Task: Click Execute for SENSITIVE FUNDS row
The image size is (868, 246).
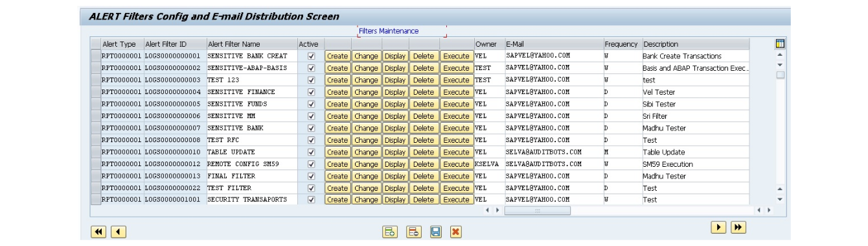Action: (457, 104)
